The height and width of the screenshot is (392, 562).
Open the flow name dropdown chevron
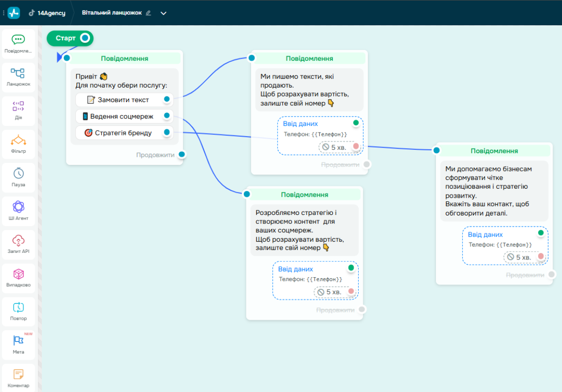pyautogui.click(x=164, y=13)
